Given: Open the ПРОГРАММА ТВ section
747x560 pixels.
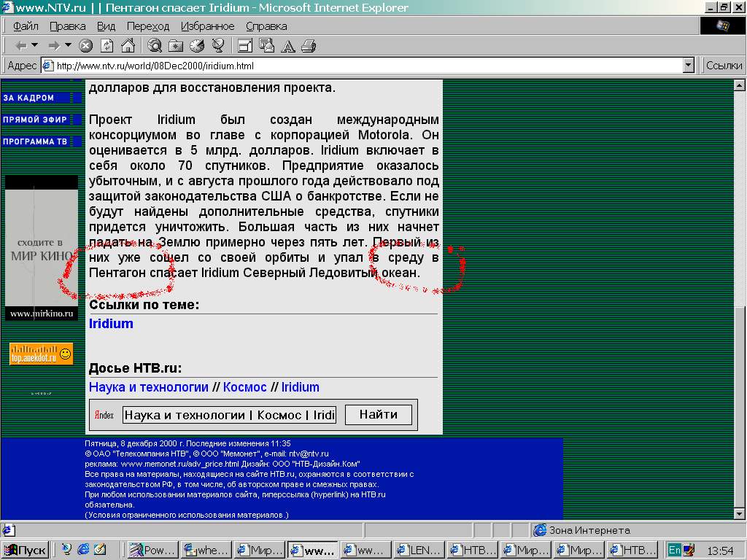Looking at the screenshot, I should click(42, 141).
